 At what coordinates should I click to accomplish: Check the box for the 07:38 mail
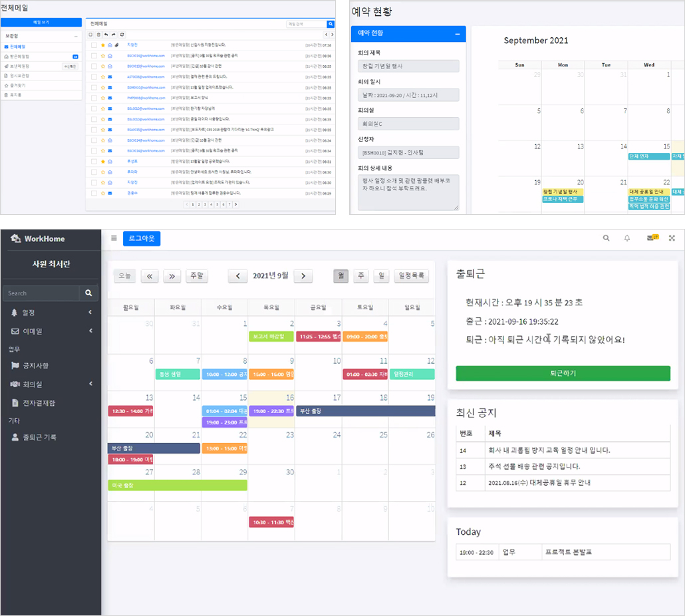point(94,45)
